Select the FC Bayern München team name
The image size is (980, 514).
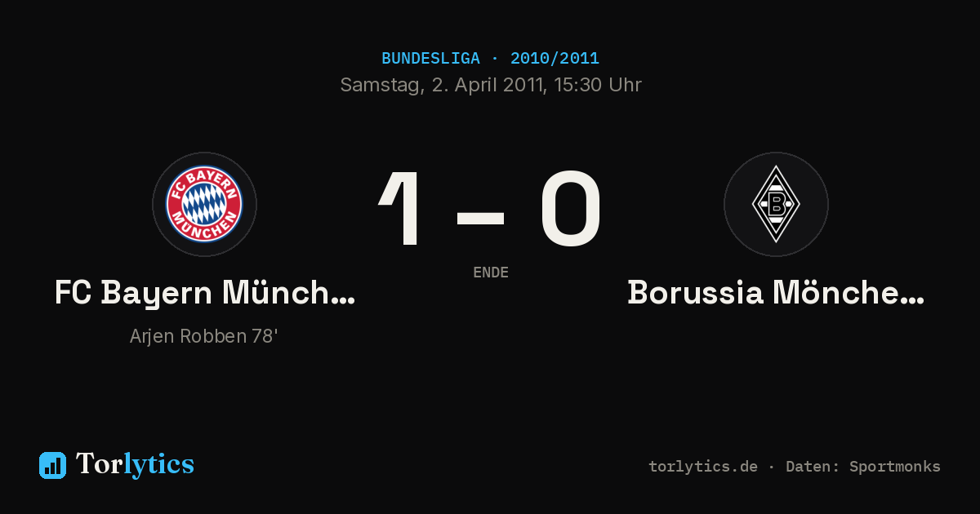pos(204,293)
